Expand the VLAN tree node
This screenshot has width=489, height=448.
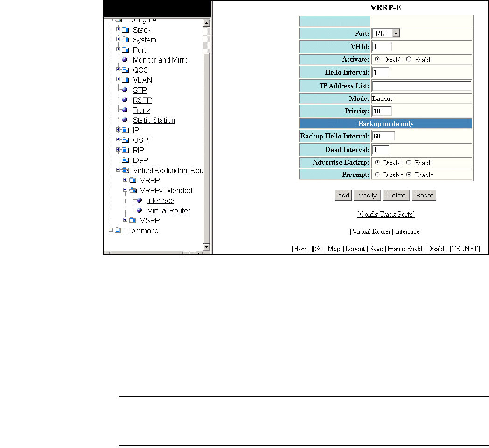[118, 79]
